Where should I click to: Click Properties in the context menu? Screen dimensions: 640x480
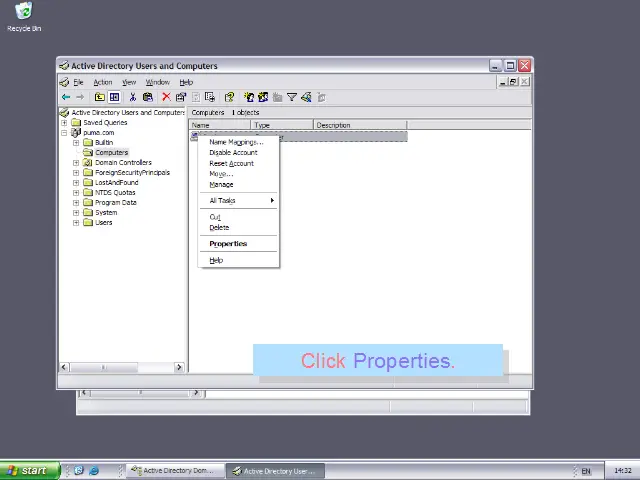pos(239,244)
